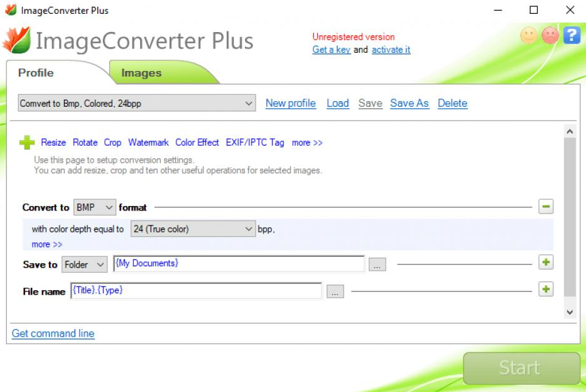This screenshot has width=586, height=392.
Task: Click the ImageConverter Plus leaf logo
Action: click(x=16, y=40)
